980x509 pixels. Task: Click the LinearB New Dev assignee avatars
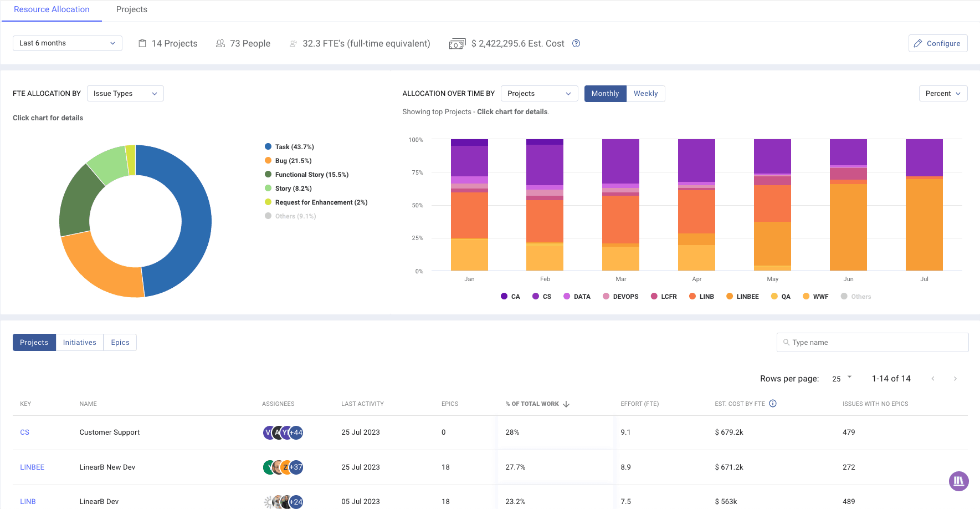click(x=283, y=467)
